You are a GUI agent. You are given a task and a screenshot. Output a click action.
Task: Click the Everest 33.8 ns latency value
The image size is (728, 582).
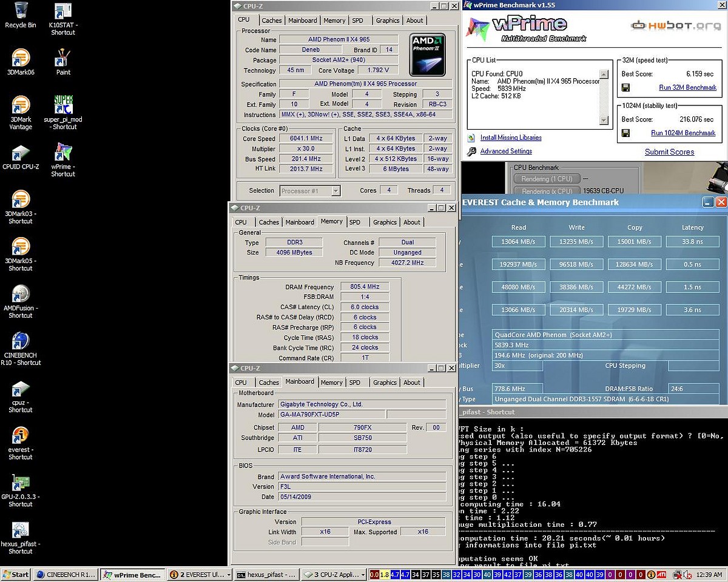pos(692,242)
